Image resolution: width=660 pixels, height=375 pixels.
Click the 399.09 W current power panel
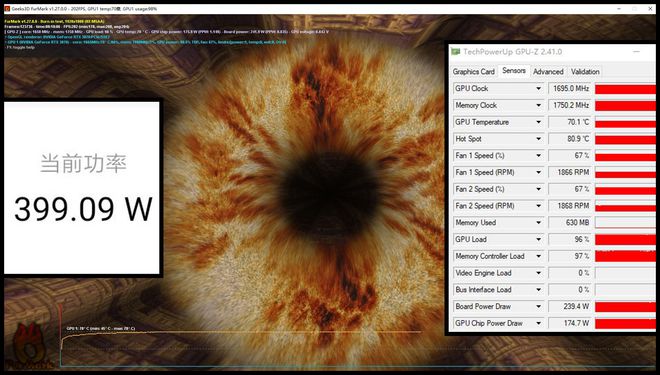[x=82, y=188]
